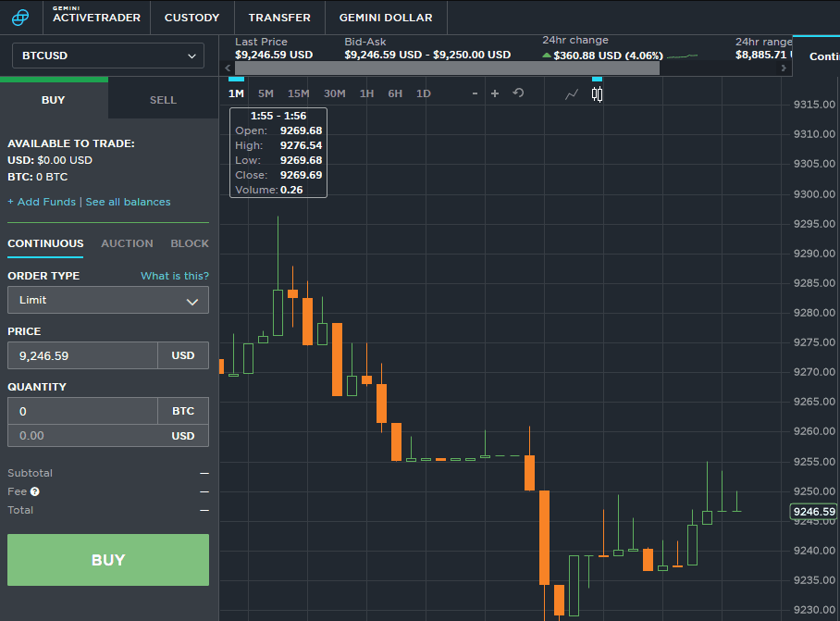Select the 30M chart interval
Viewport: 840px width, 621px height.
point(334,93)
